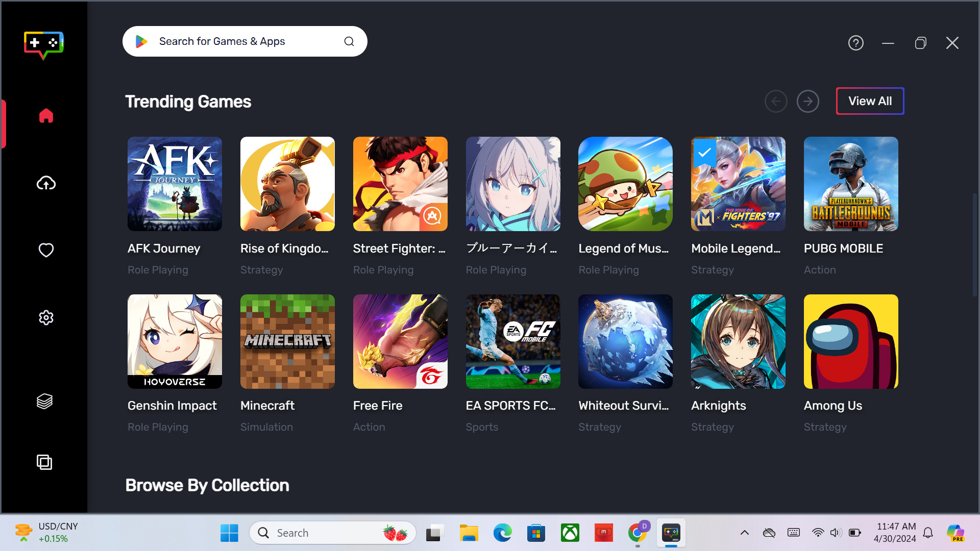The height and width of the screenshot is (551, 980).
Task: Click the Action genre under PUBG MOBILE
Action: [x=820, y=270]
